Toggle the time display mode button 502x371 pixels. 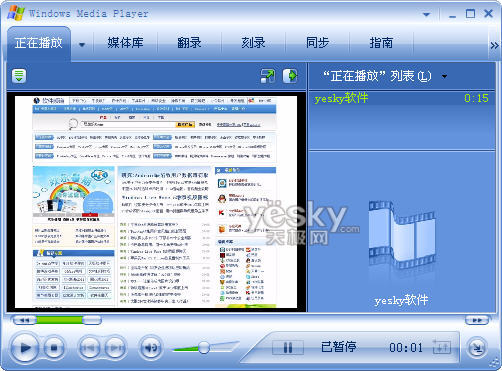click(441, 347)
